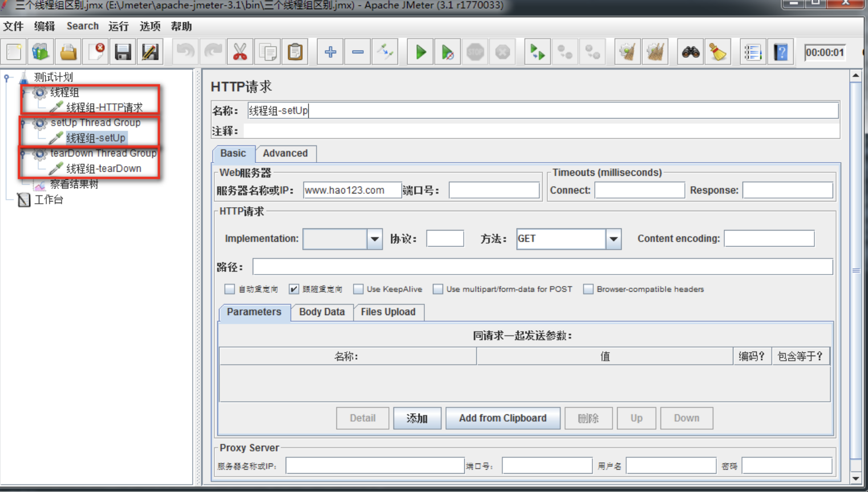Viewport: 868px width, 492px height.
Task: Enable Browser-compatible headers checkbox
Action: click(588, 289)
